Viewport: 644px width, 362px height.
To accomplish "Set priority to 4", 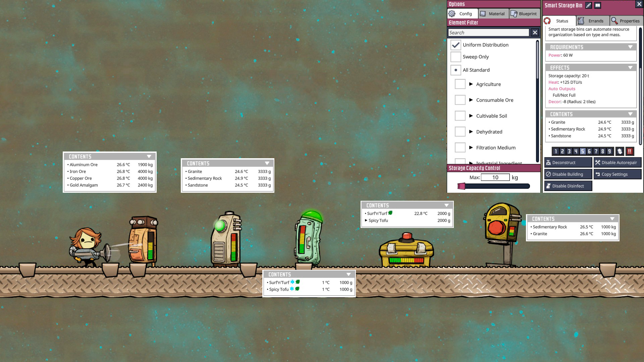I will click(576, 152).
